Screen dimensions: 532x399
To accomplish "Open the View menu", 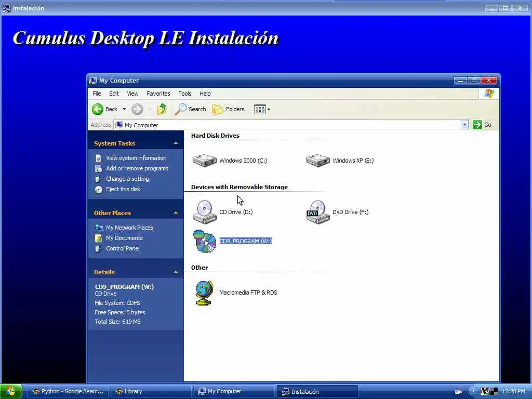I will coord(132,94).
